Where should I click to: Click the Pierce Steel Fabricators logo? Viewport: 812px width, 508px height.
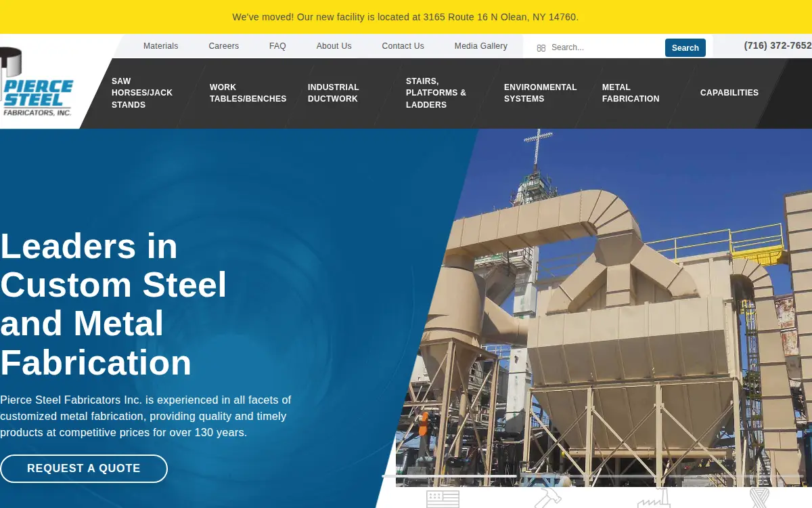37,82
